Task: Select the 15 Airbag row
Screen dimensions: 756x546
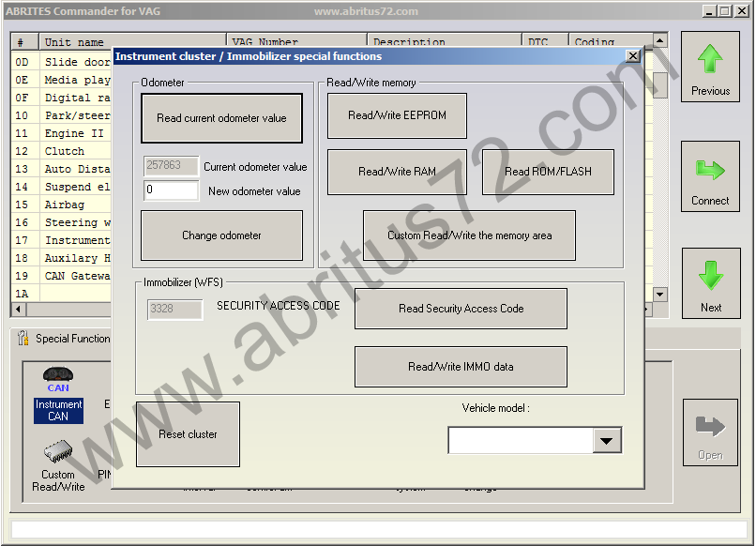Action: point(62,205)
